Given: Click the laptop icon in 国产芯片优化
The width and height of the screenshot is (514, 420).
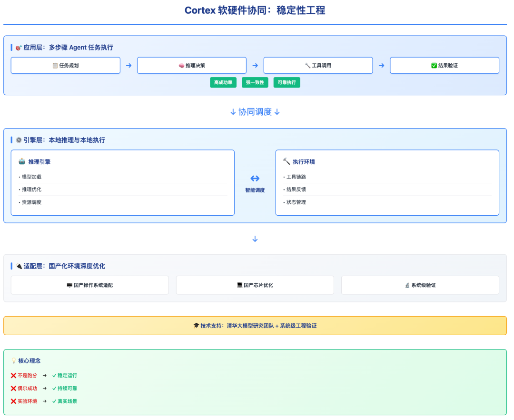Looking at the screenshot, I should (x=239, y=285).
